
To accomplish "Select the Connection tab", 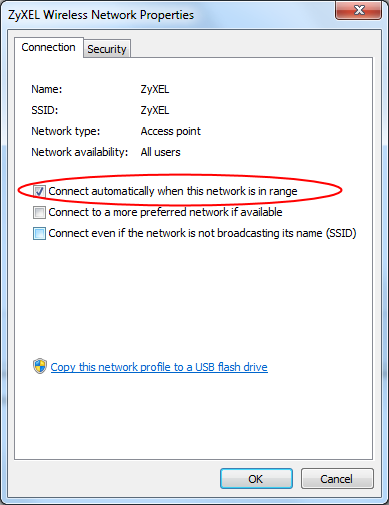I will pyautogui.click(x=49, y=47).
